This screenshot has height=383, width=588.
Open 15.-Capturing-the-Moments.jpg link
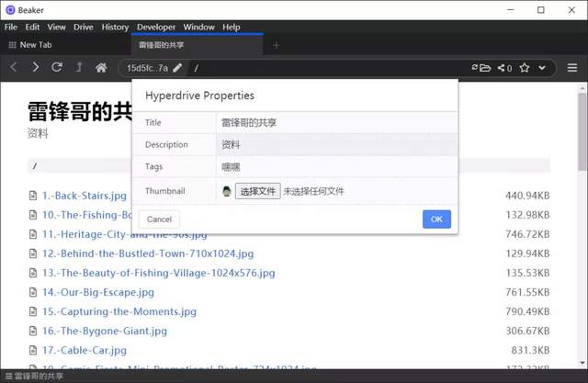point(119,311)
